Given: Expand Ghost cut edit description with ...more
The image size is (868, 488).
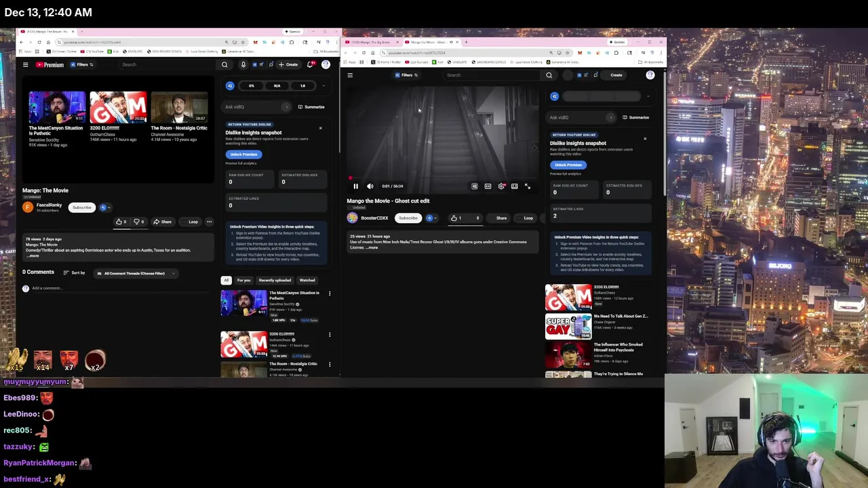Looking at the screenshot, I should [372, 247].
